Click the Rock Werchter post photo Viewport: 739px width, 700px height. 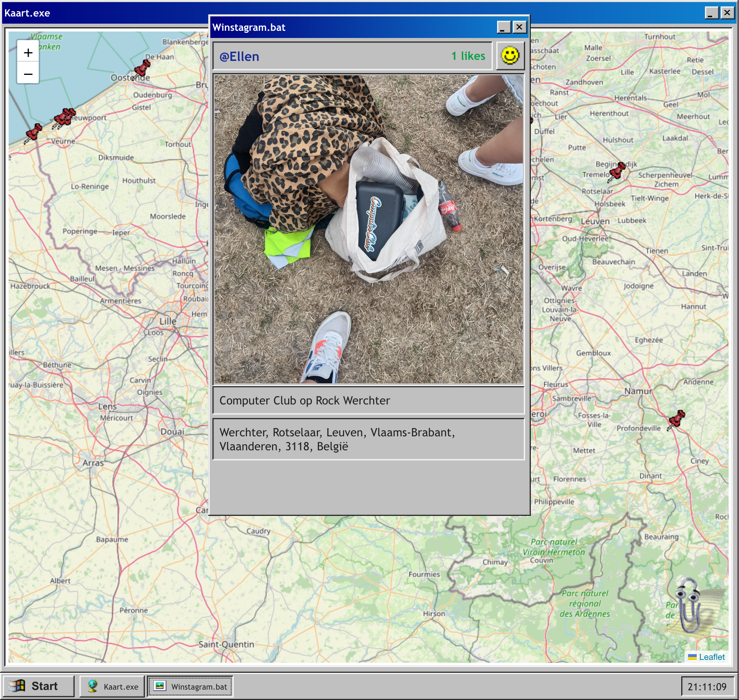click(x=368, y=229)
